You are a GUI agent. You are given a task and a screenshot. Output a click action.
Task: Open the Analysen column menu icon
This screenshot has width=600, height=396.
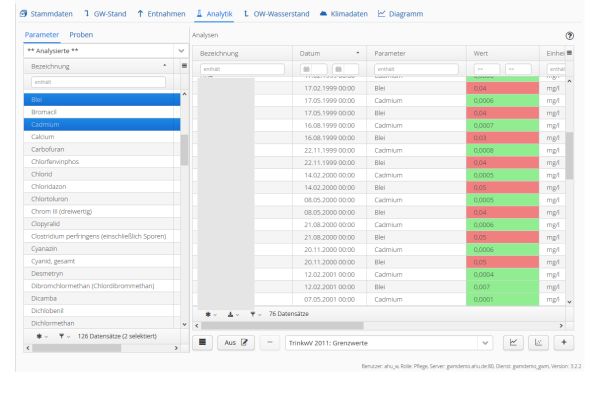coord(569,53)
